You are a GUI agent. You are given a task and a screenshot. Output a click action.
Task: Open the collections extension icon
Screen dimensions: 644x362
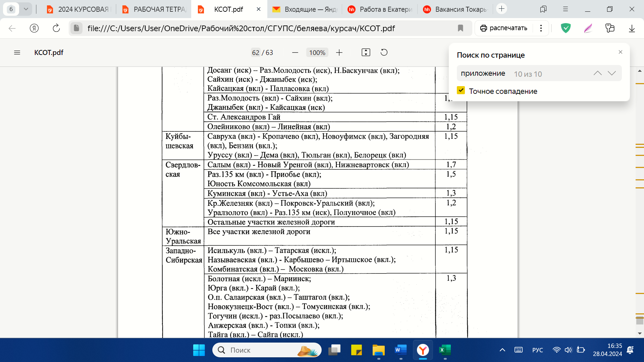click(610, 28)
